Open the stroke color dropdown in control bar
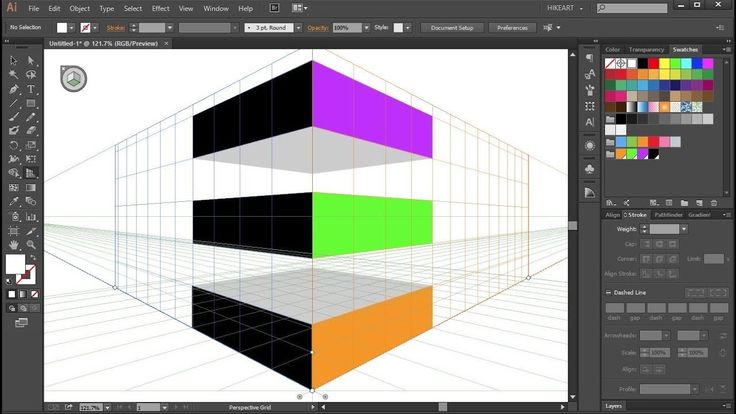Image resolution: width=736 pixels, height=414 pixels. (x=95, y=28)
